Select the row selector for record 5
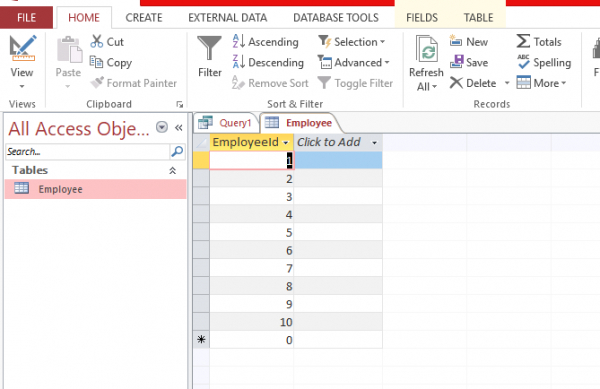The image size is (600, 389). [201, 232]
